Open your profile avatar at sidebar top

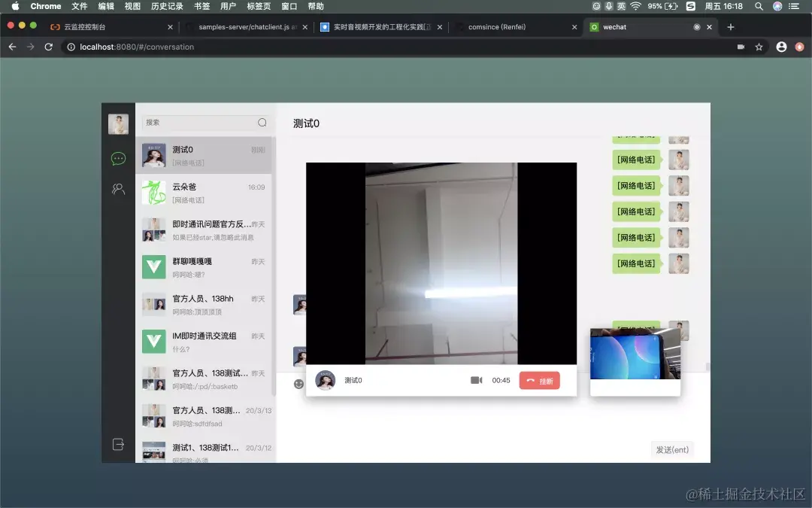(117, 123)
